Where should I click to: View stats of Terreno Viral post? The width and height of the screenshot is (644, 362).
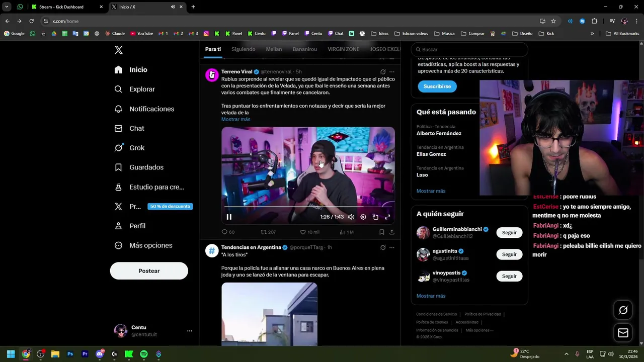tap(347, 232)
